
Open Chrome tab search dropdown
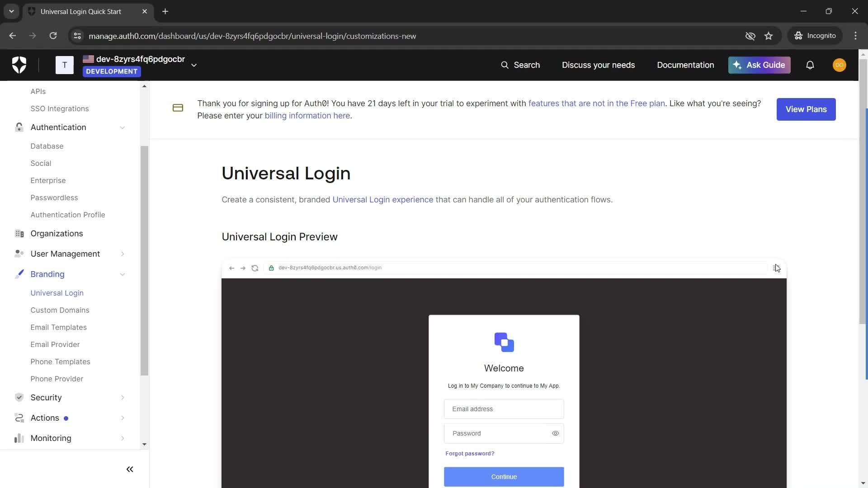(x=11, y=11)
